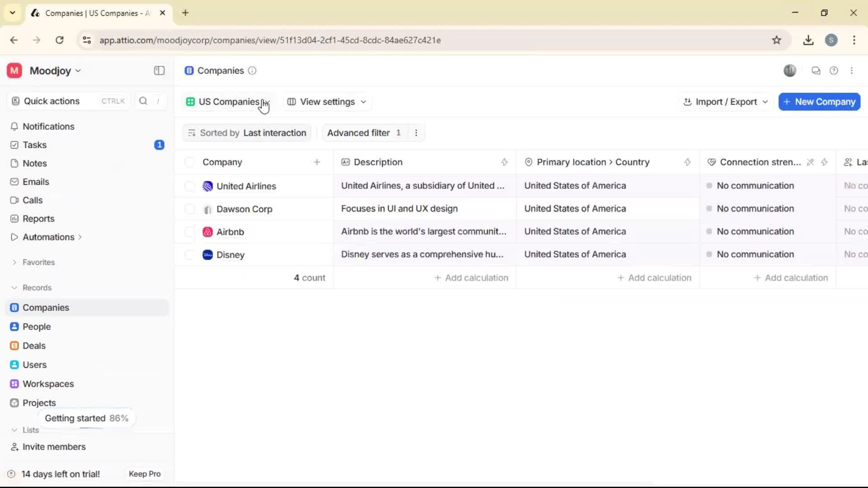Click the Companies info circle icon
The height and width of the screenshot is (488, 868).
click(x=252, y=70)
